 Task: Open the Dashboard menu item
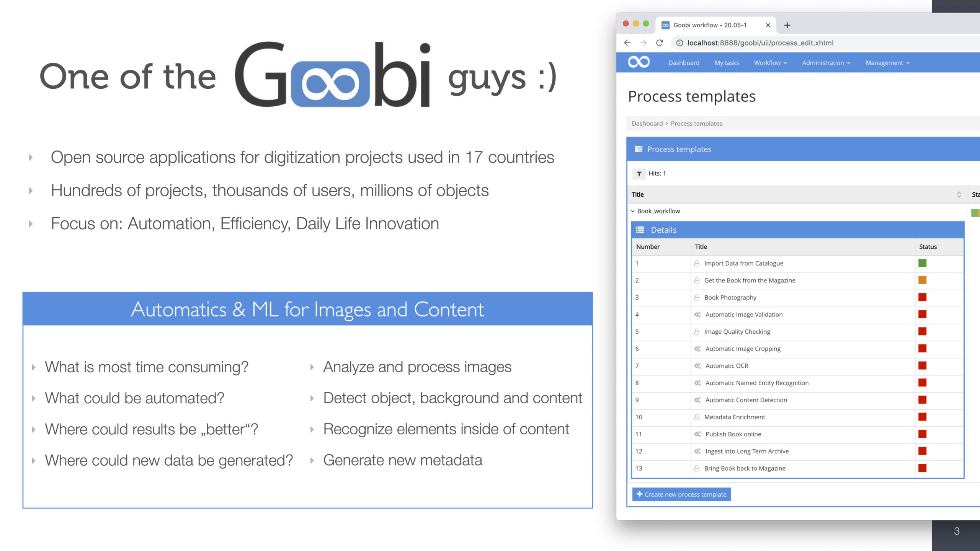point(684,63)
